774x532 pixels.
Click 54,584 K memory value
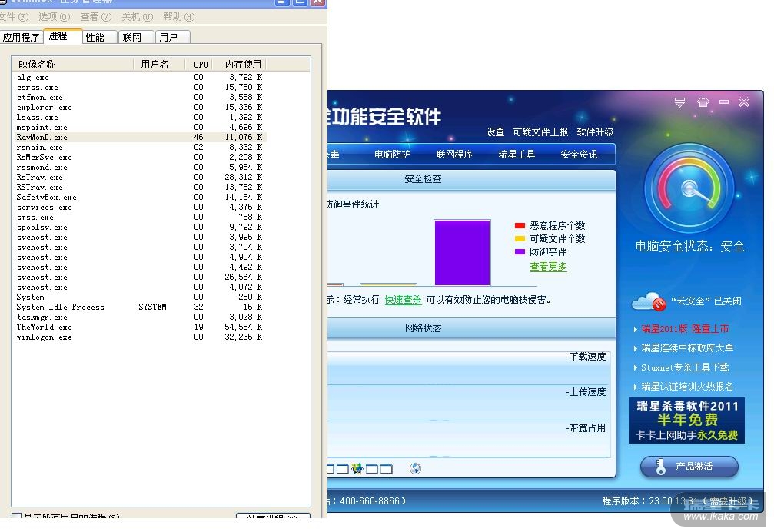(x=244, y=328)
